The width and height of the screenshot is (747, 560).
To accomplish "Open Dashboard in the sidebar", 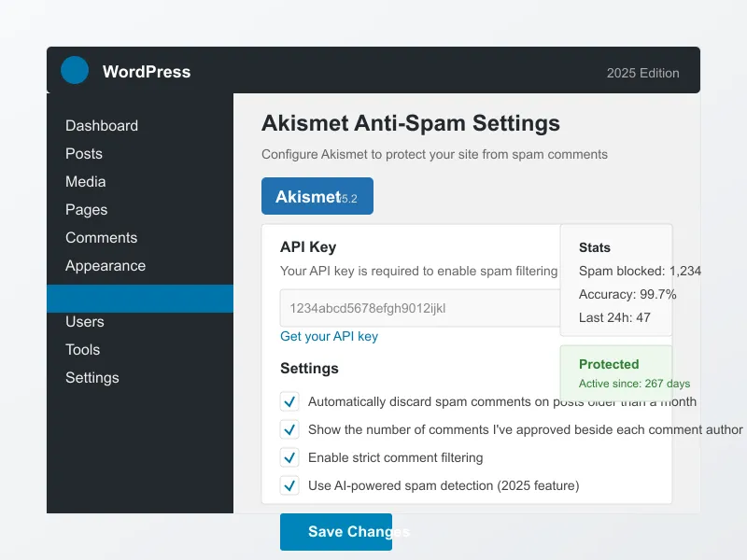I will click(x=102, y=126).
